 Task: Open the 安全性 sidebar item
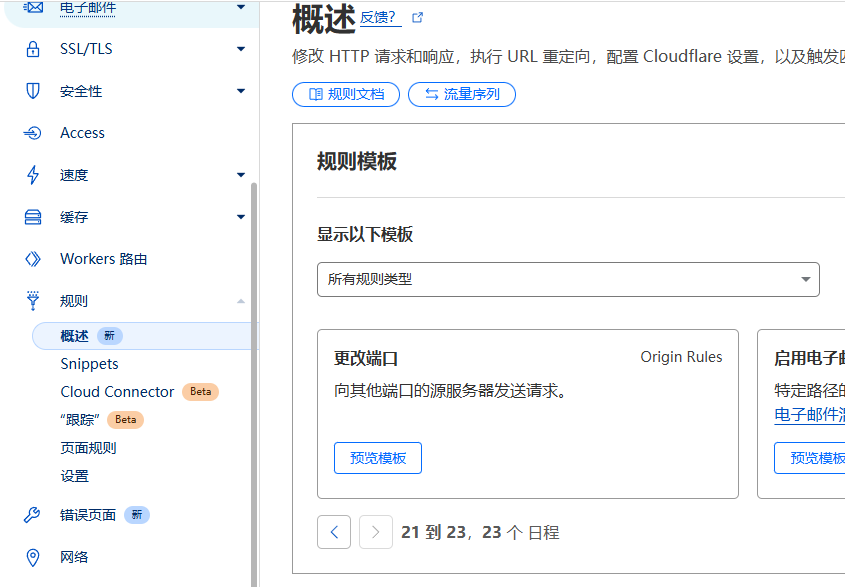(81, 91)
